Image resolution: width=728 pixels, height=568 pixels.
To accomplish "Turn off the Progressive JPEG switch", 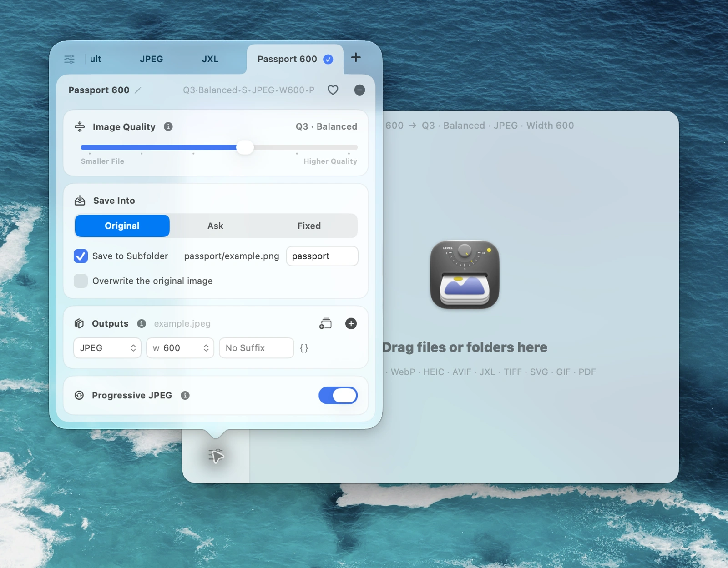I will click(338, 395).
